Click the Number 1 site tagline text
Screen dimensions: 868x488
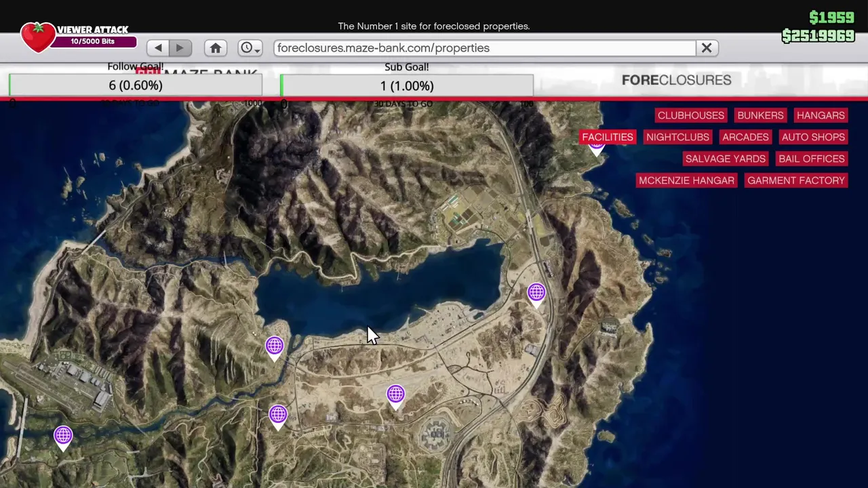click(x=434, y=26)
